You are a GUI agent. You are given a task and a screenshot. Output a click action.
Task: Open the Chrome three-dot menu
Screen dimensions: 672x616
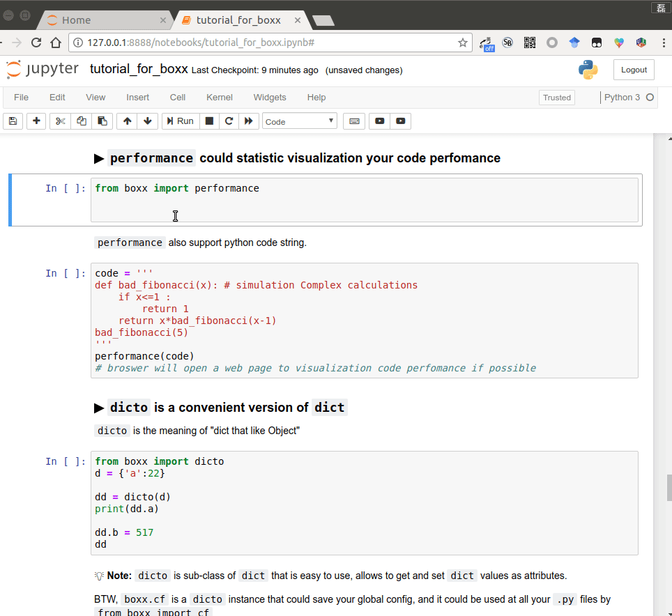point(664,43)
